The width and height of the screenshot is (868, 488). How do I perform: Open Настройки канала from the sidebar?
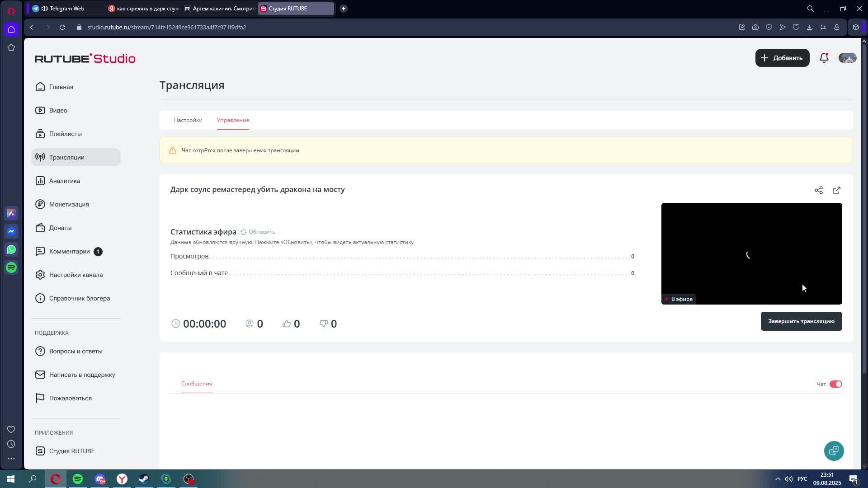pos(75,275)
